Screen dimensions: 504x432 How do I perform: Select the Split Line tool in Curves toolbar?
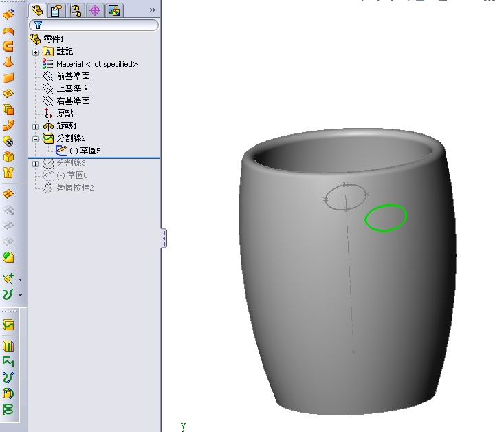pos(8,325)
